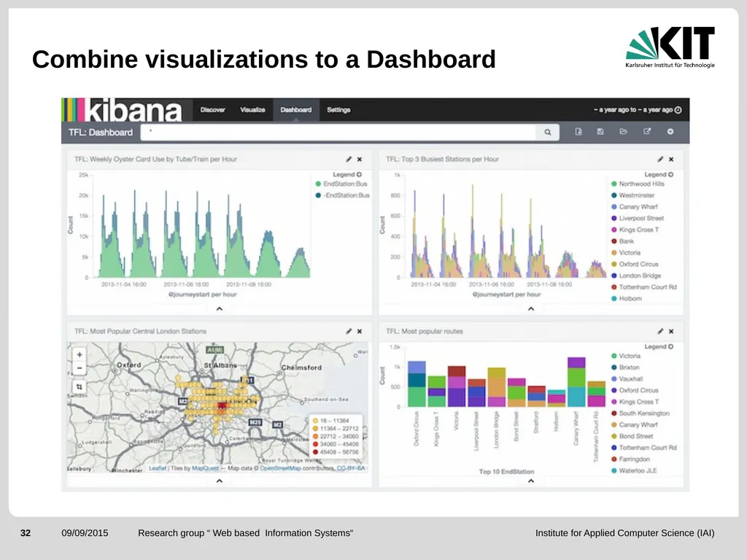The image size is (747, 560).
Task: Click the 16 – 11364 map legend entry
Action: click(330, 421)
